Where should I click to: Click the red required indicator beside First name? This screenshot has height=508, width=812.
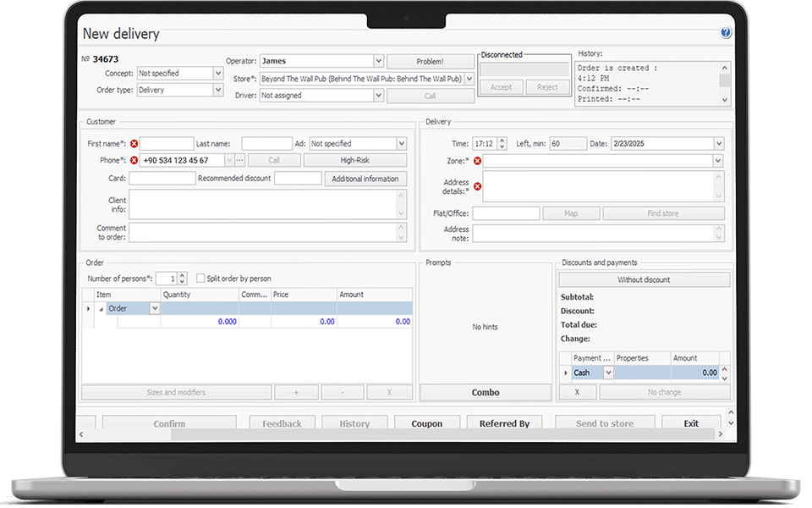[135, 143]
